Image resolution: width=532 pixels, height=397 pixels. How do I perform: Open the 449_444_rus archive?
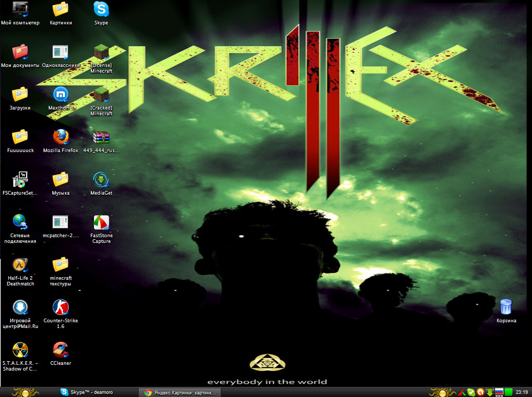tap(101, 141)
